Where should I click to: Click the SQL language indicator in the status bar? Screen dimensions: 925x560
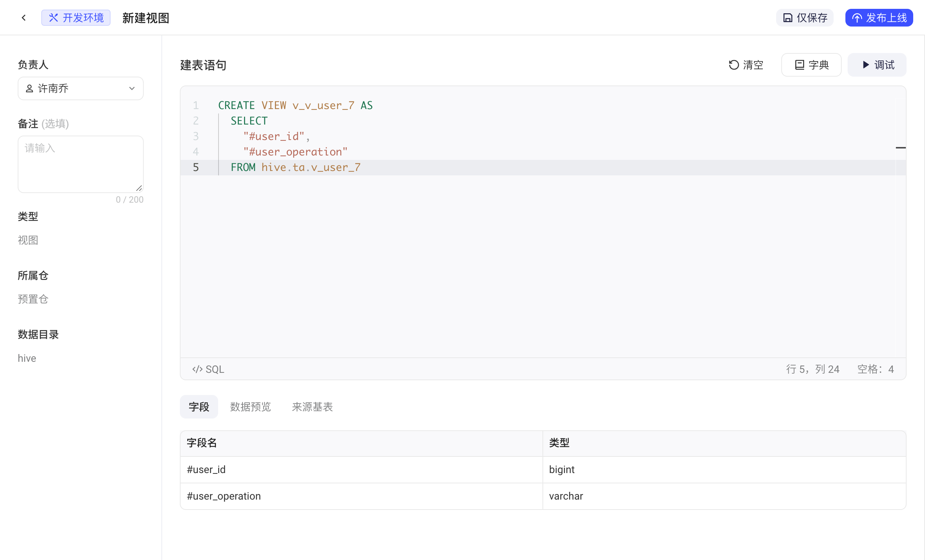[208, 369]
